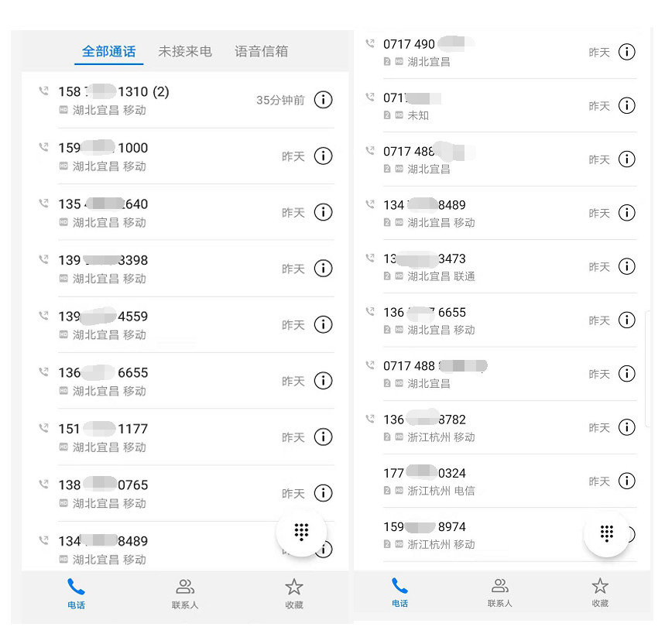Open the 语音信箱 tab
The image size is (665, 644).
pyautogui.click(x=262, y=52)
